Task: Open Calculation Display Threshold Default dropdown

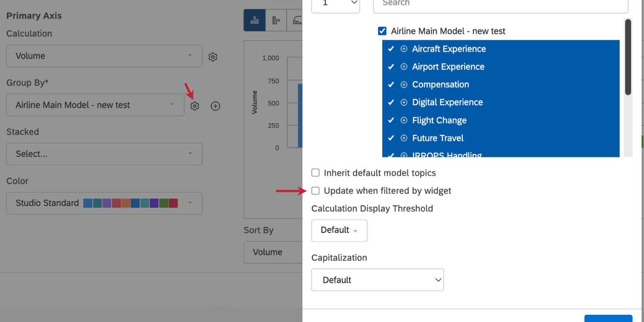Action: click(339, 230)
